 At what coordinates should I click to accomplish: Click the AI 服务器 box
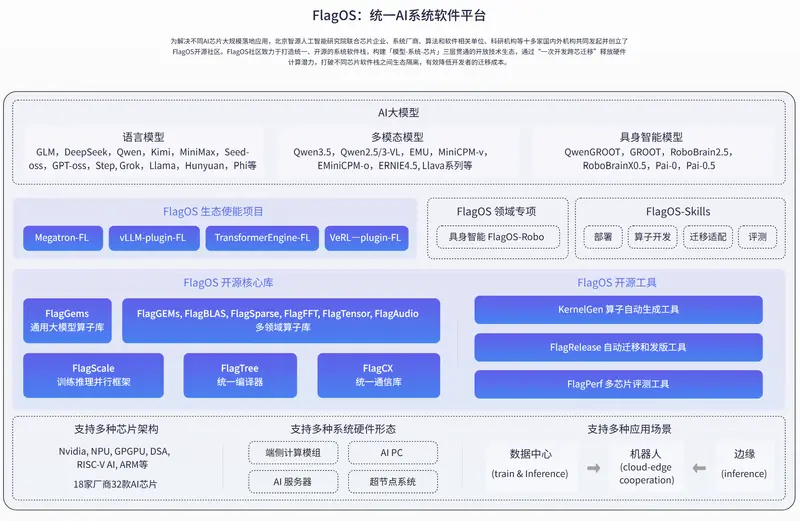293,482
